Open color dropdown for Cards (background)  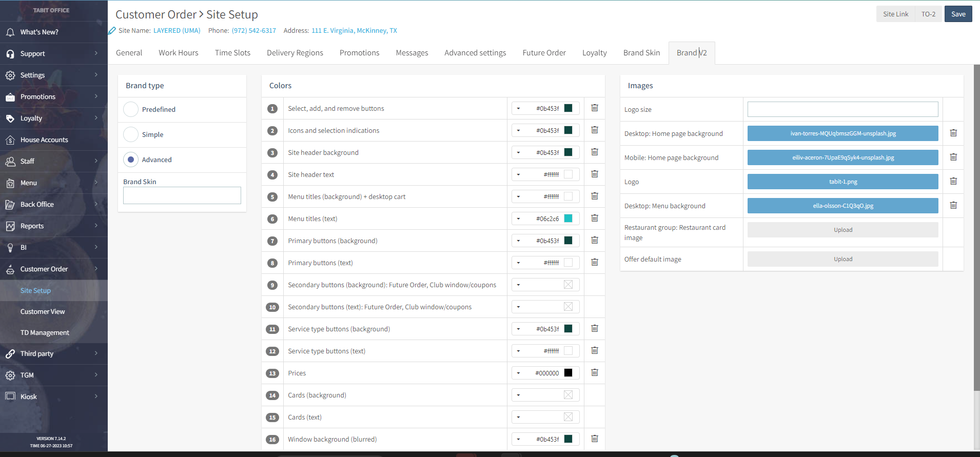519,395
